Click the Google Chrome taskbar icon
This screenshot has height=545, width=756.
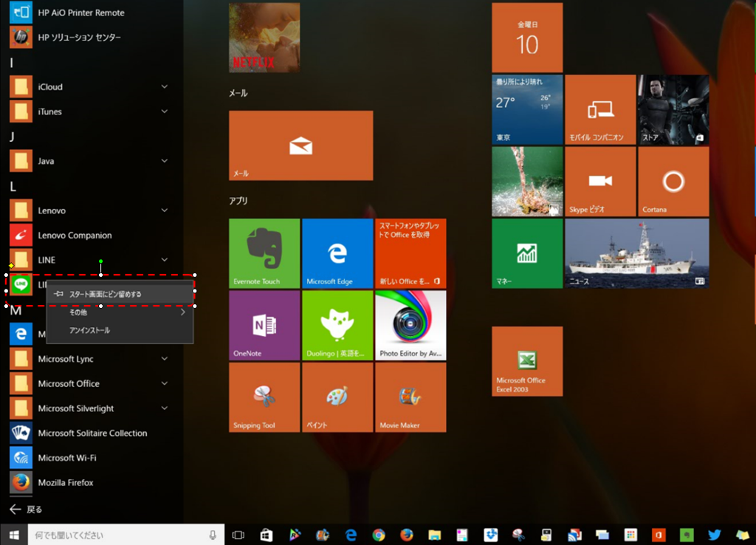tap(379, 535)
